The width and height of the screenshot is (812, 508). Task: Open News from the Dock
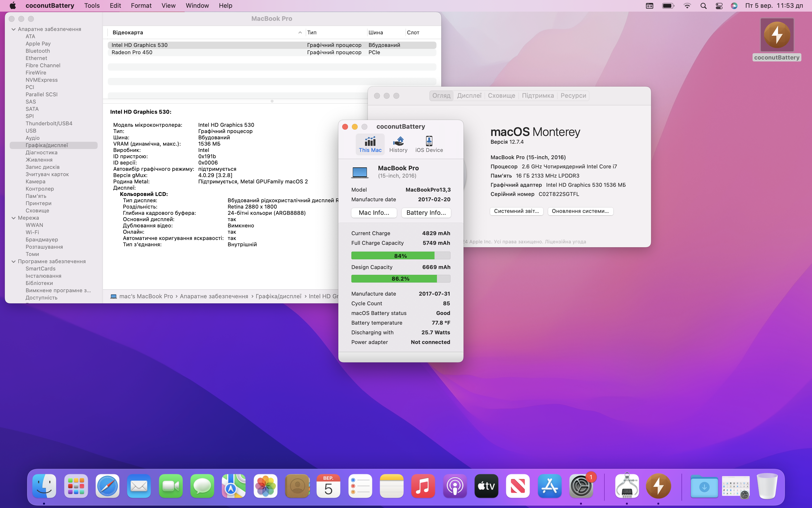518,486
